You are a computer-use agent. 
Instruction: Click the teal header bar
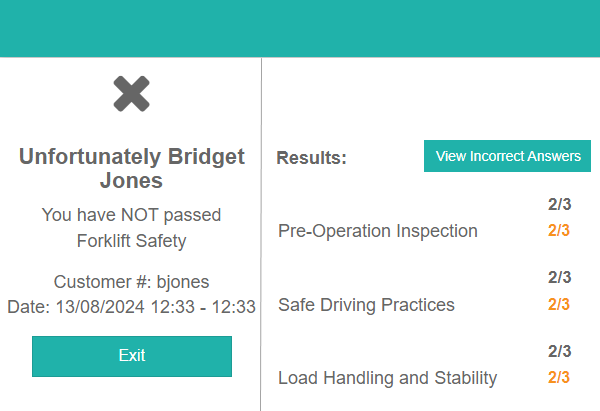pyautogui.click(x=300, y=28)
